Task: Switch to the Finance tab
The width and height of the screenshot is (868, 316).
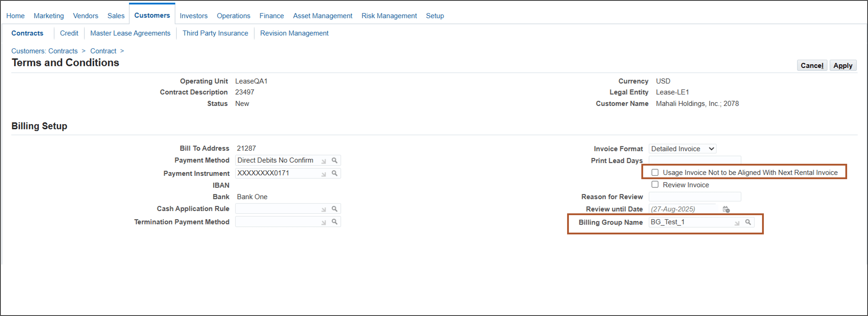Action: click(271, 16)
